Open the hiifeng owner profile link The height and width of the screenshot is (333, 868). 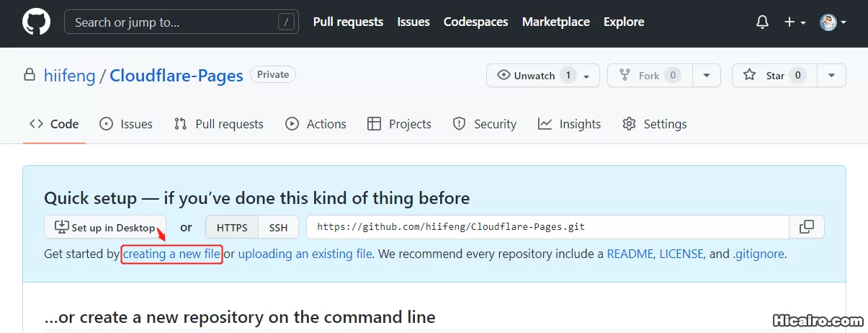coord(70,76)
